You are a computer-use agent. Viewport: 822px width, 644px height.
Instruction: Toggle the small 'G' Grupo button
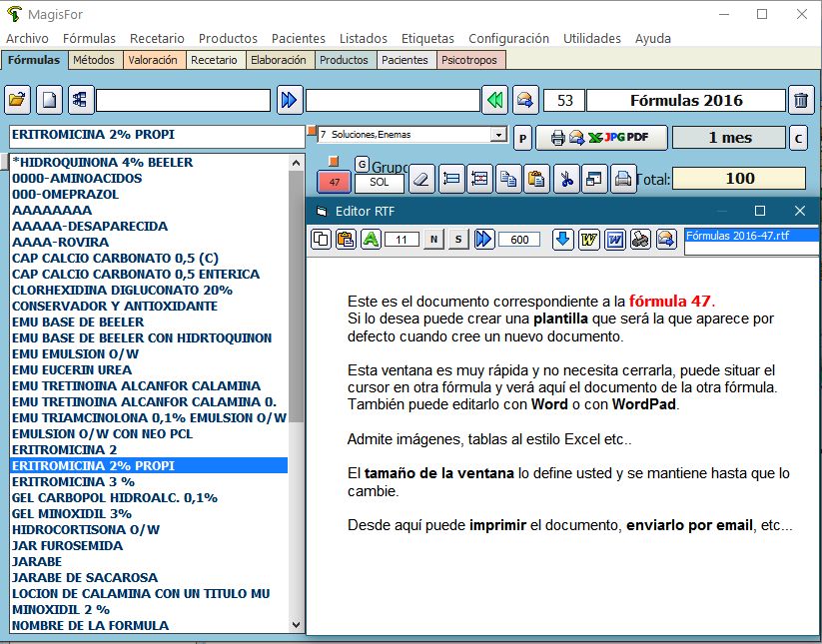tap(362, 164)
